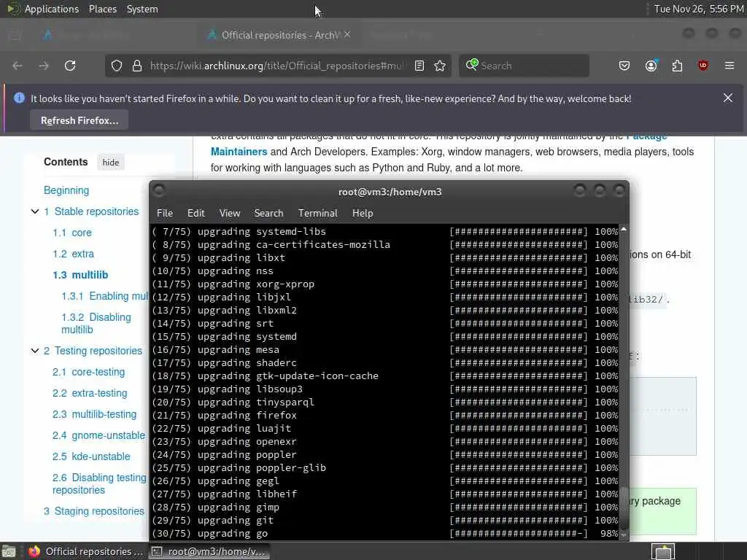Close the Official repositories tab
This screenshot has width=747, height=560.
(x=347, y=35)
